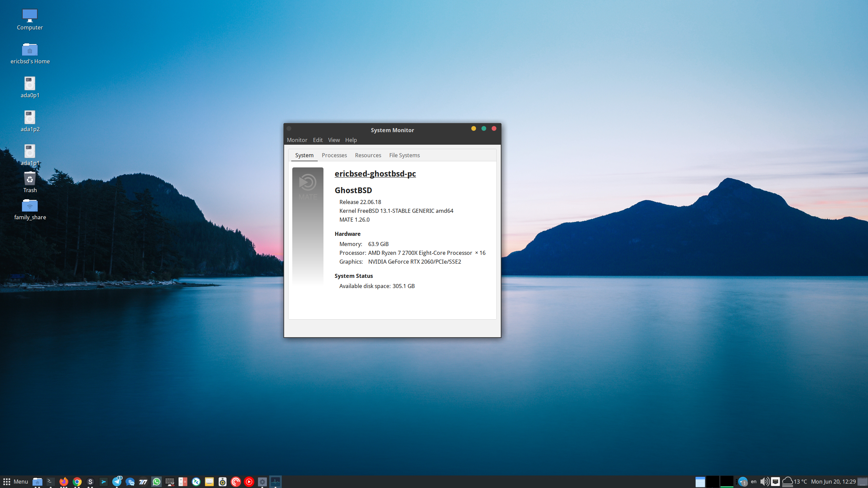Select the ada0p1 drive icon
Image resolution: width=868 pixels, height=488 pixels.
[30, 87]
